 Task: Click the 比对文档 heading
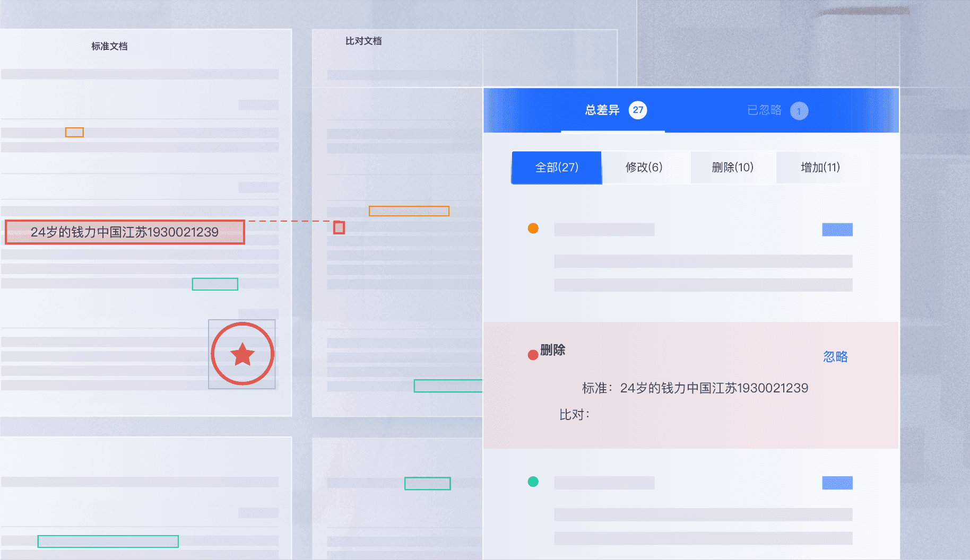click(x=363, y=41)
